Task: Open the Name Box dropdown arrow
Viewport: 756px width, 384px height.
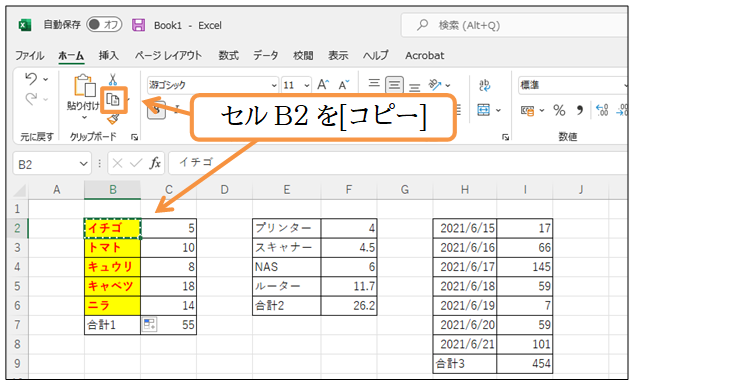Action: (x=83, y=164)
